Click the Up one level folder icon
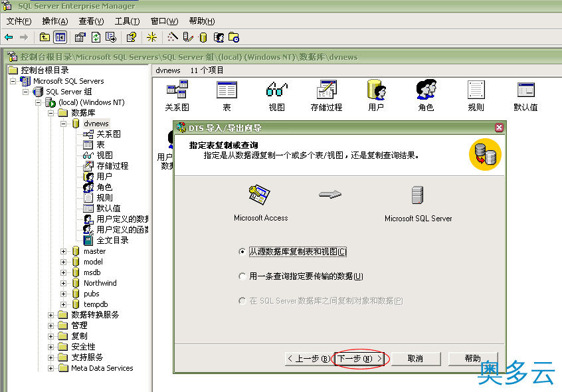Image resolution: width=562 pixels, height=392 pixels. [45, 37]
